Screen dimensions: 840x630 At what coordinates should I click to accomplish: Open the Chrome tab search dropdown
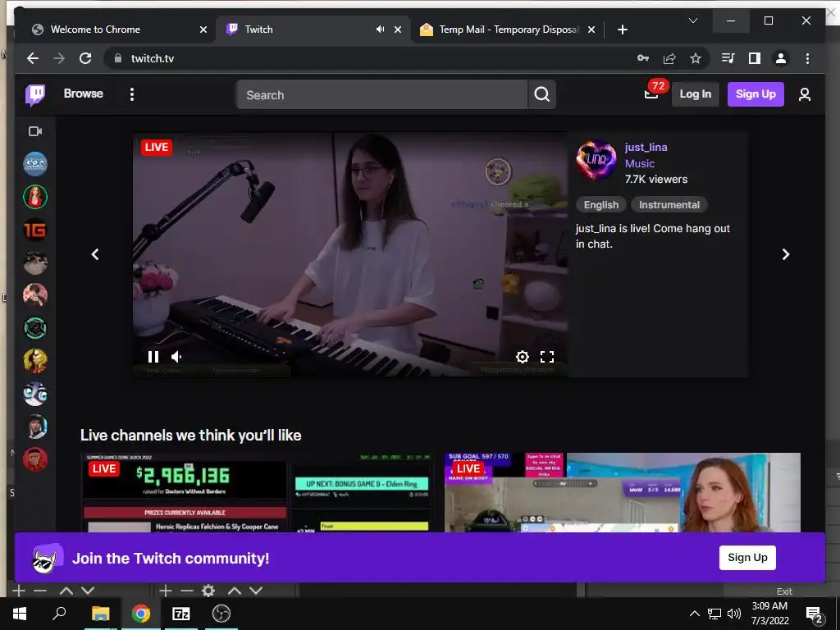tap(692, 21)
